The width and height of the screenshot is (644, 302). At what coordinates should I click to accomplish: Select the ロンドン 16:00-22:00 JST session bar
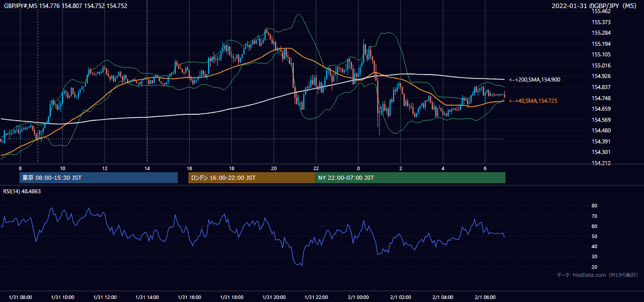251,178
